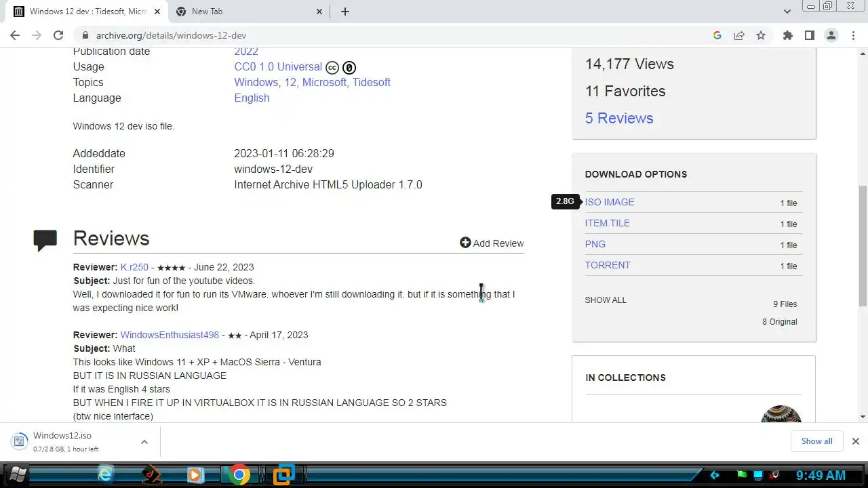Click Show all downloads
The height and width of the screenshot is (488, 868).
tap(816, 441)
